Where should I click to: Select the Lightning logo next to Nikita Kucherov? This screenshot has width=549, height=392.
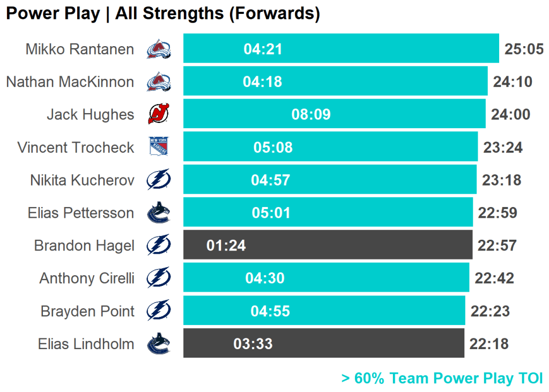click(x=159, y=180)
